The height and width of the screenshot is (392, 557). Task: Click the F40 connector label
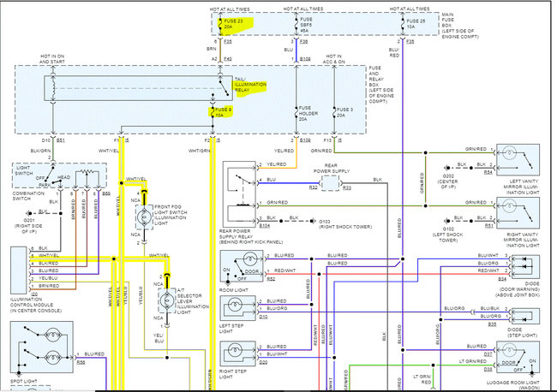tap(228, 58)
